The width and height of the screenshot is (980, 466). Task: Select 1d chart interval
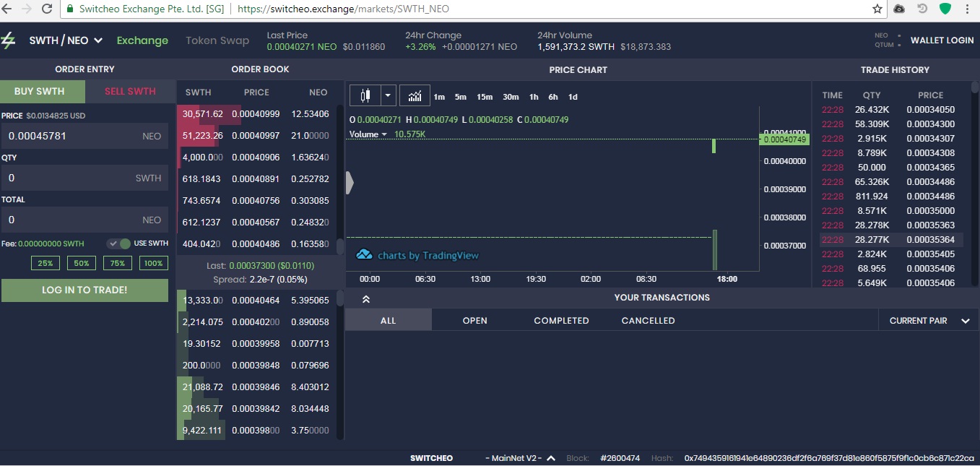pos(573,97)
